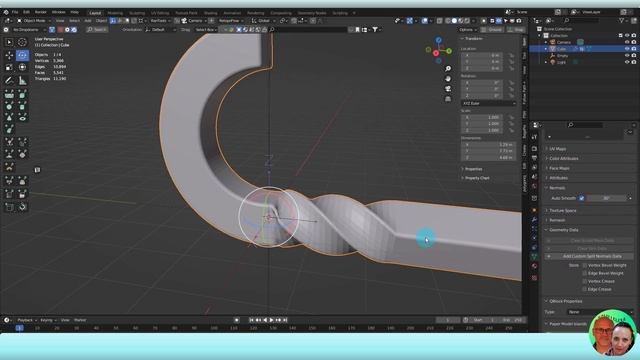Open Keying menu in timeline
The height and width of the screenshot is (360, 640).
[48, 320]
